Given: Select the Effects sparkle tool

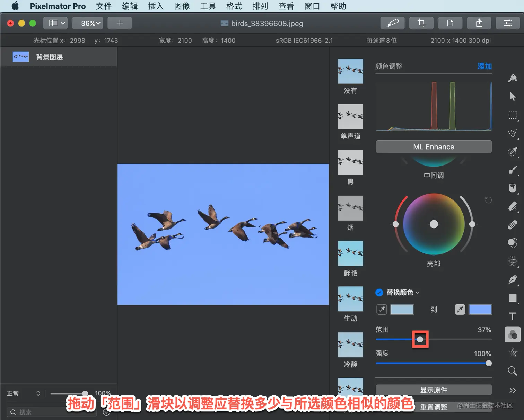Looking at the screenshot, I should [x=513, y=352].
